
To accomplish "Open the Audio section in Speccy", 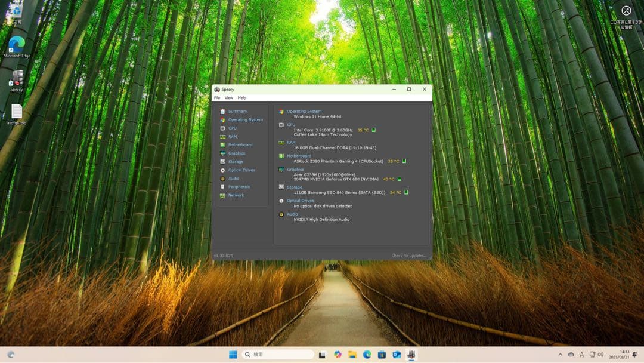I will tap(233, 178).
